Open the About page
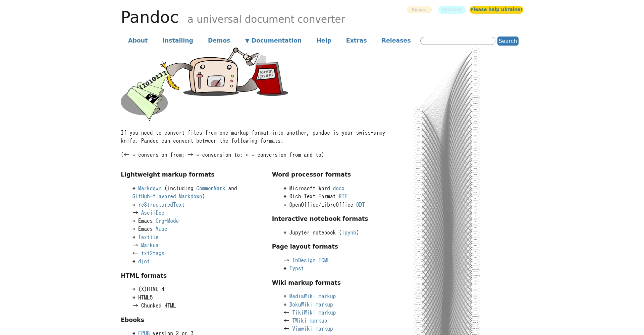 [x=138, y=41]
